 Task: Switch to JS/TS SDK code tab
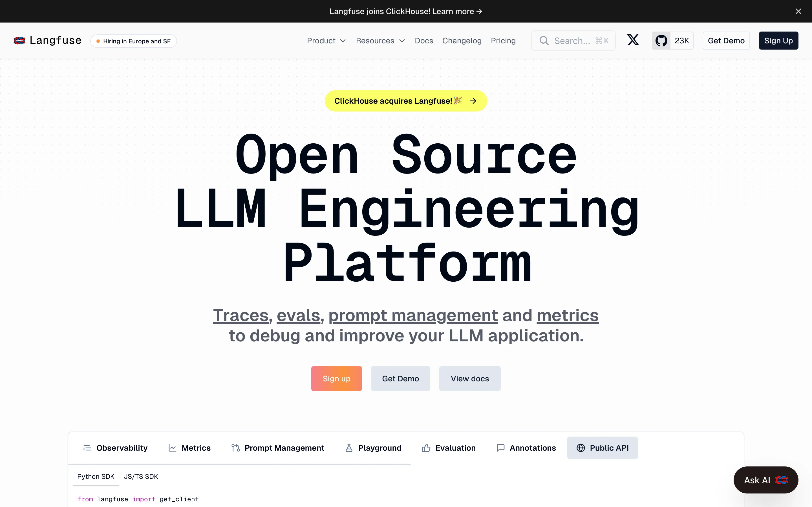(141, 476)
